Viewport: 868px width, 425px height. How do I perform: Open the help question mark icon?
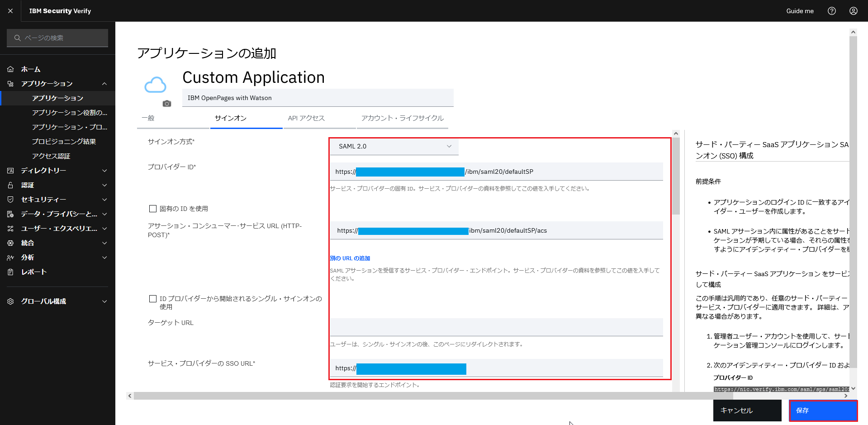[831, 11]
